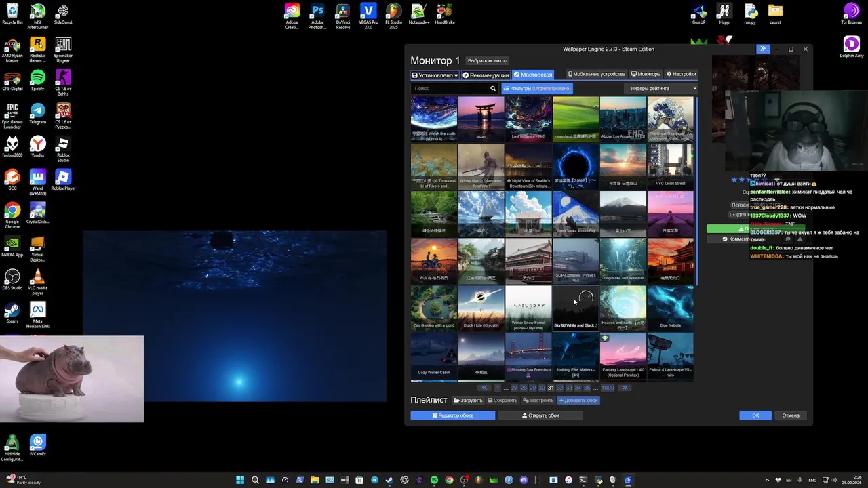
Task: Click Сохранить playlist button
Action: point(502,400)
